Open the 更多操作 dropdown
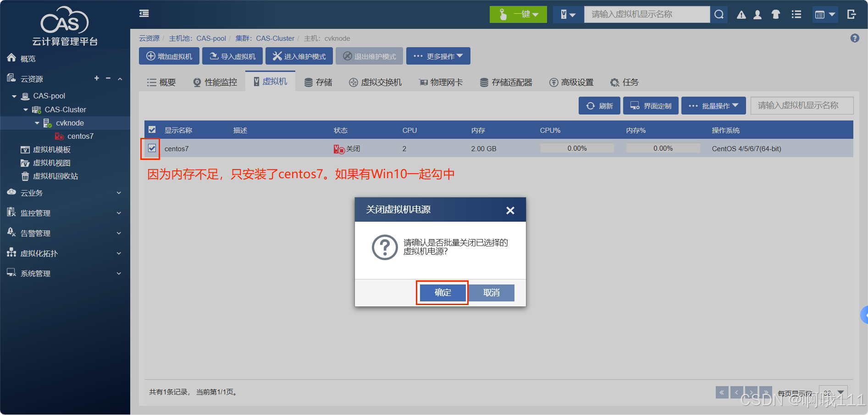 438,56
